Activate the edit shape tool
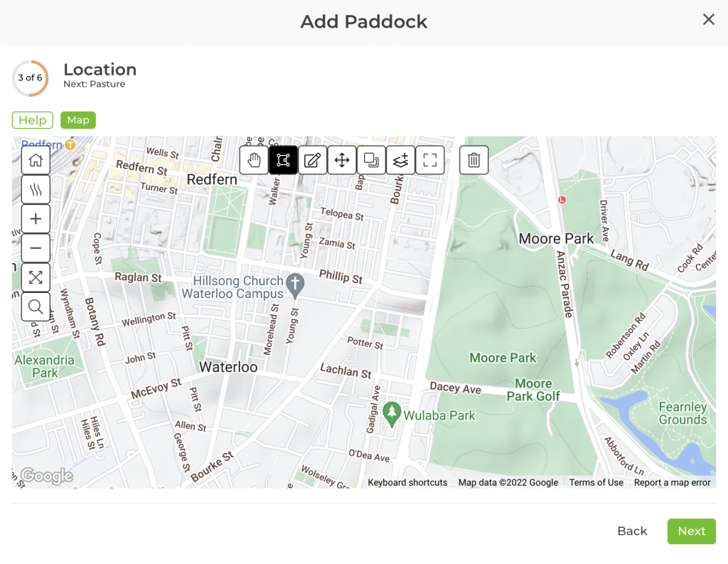This screenshot has height=564, width=728. pyautogui.click(x=312, y=160)
